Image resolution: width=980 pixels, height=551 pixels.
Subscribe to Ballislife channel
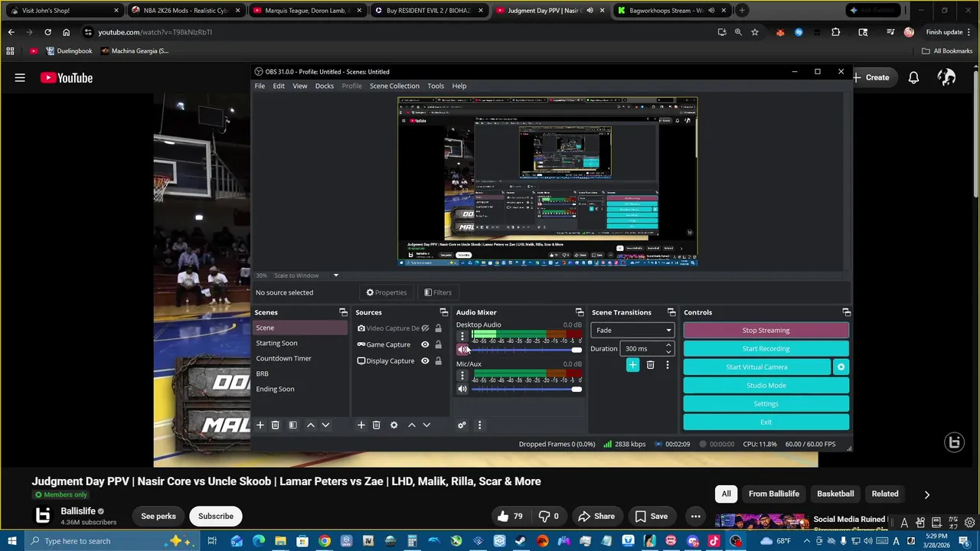click(x=216, y=516)
